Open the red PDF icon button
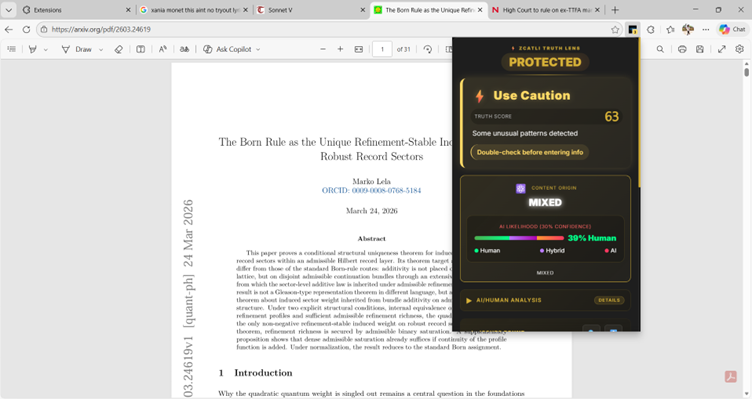 pyautogui.click(x=730, y=376)
